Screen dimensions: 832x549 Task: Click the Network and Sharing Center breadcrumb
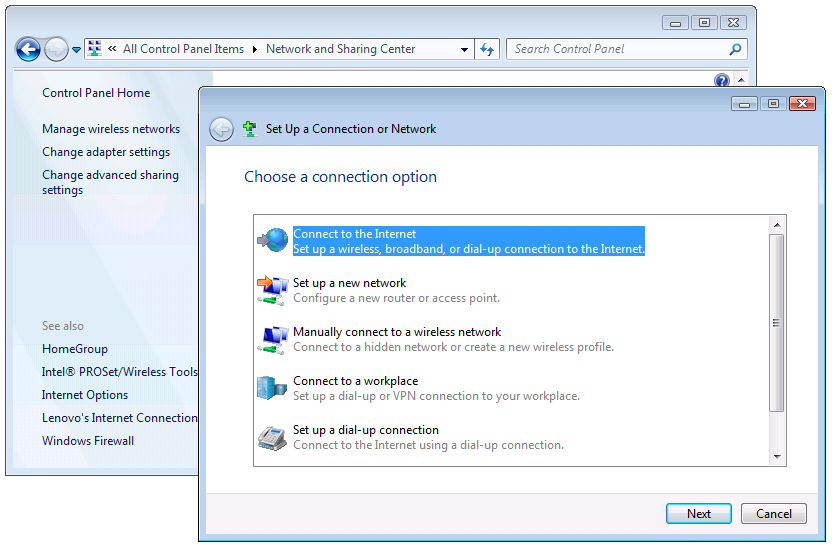(x=341, y=49)
